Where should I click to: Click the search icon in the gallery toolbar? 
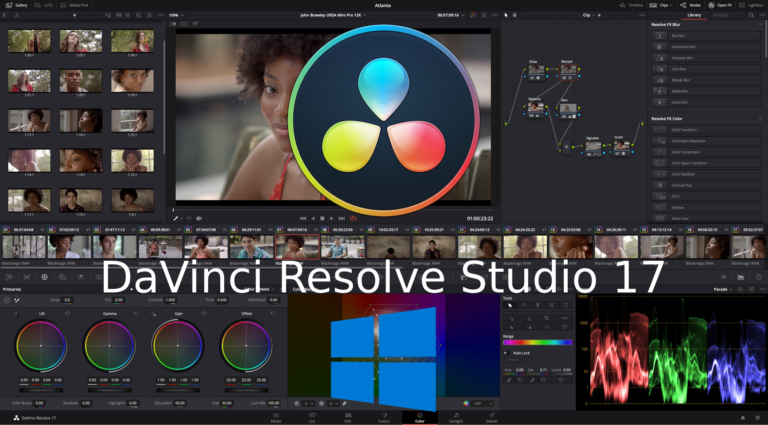click(x=138, y=15)
